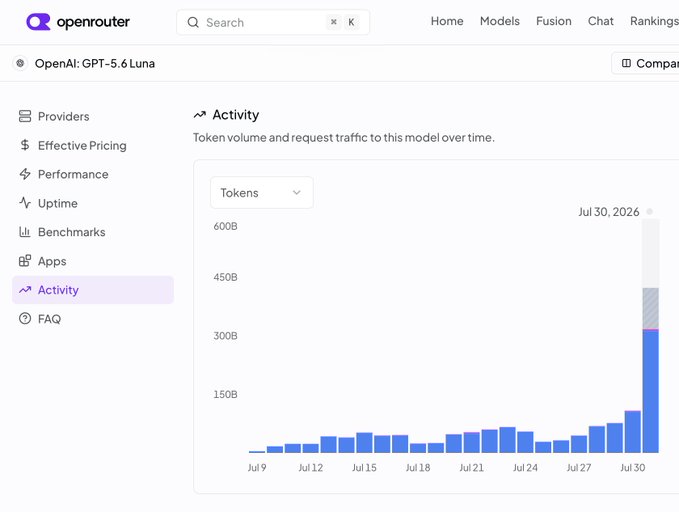Click the K shortcut key badge
Image resolution: width=679 pixels, height=512 pixels.
click(352, 22)
